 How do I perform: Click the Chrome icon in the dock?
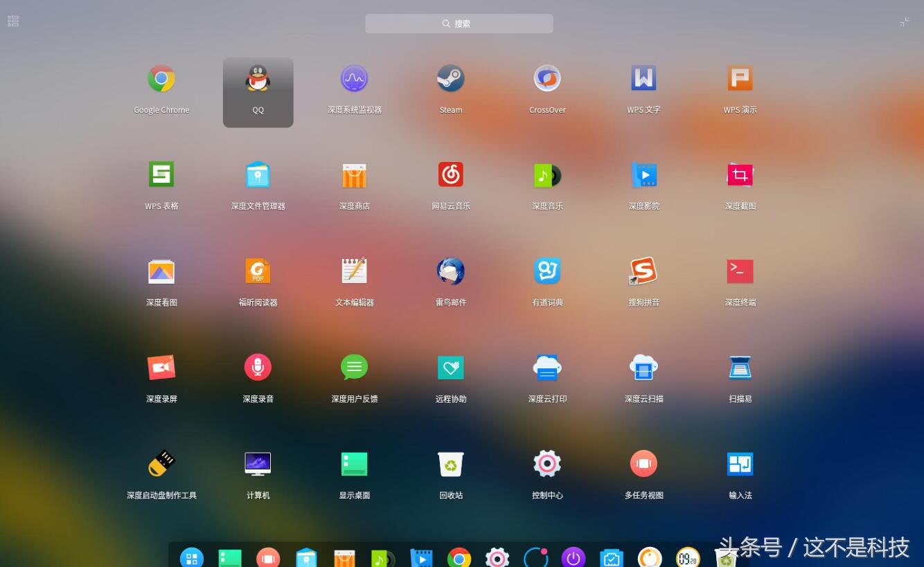coord(459,558)
